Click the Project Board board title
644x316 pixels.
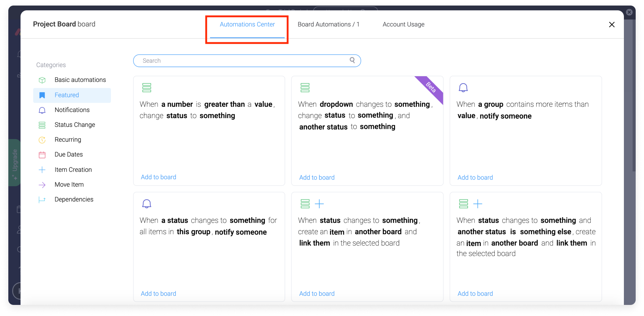[64, 24]
